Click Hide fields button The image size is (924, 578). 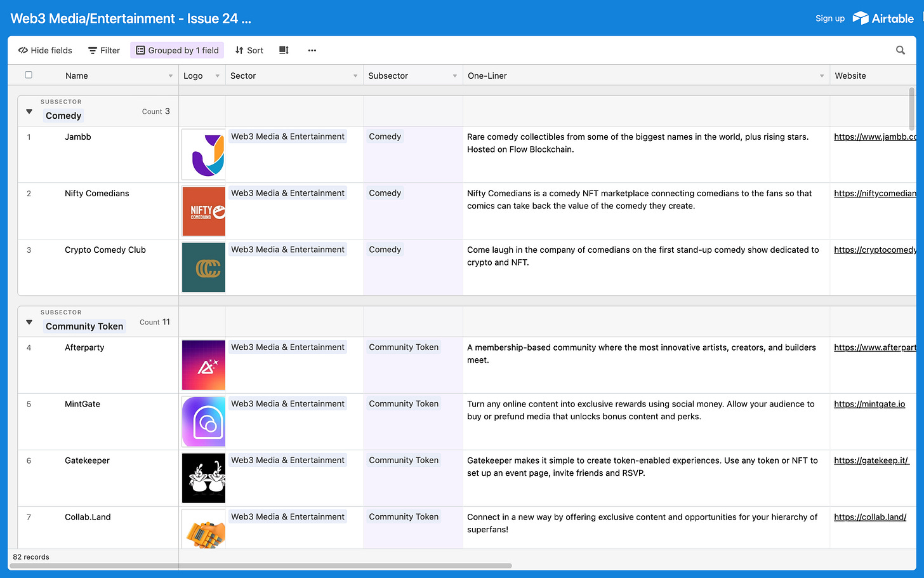coord(45,50)
